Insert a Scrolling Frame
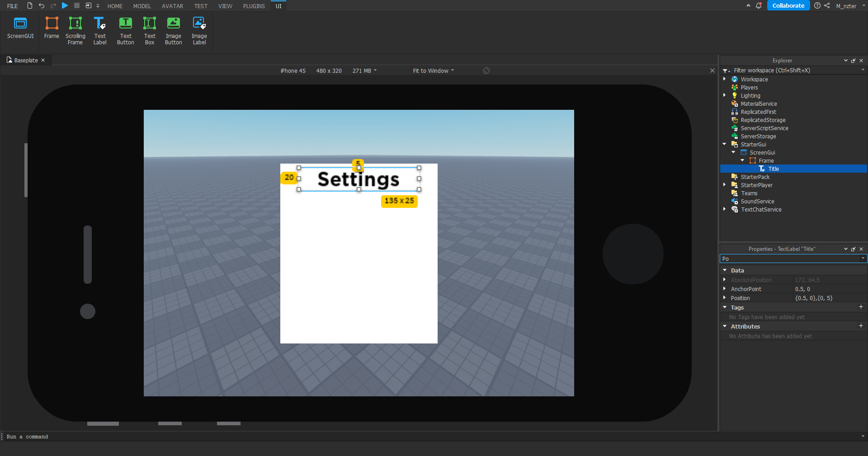868x456 pixels. pos(75,28)
